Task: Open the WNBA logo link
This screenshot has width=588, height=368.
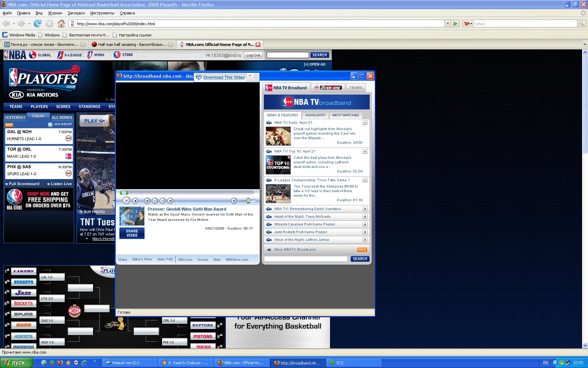Action: click(x=96, y=55)
